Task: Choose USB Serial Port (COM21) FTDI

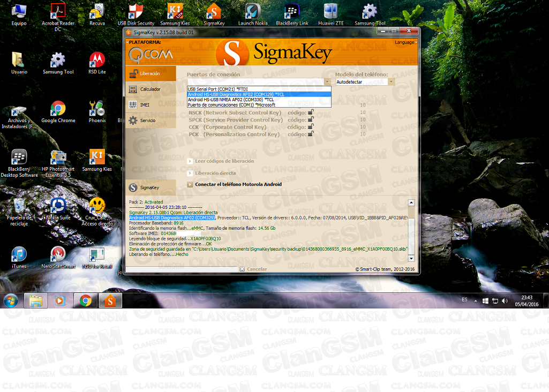Action: coord(259,89)
